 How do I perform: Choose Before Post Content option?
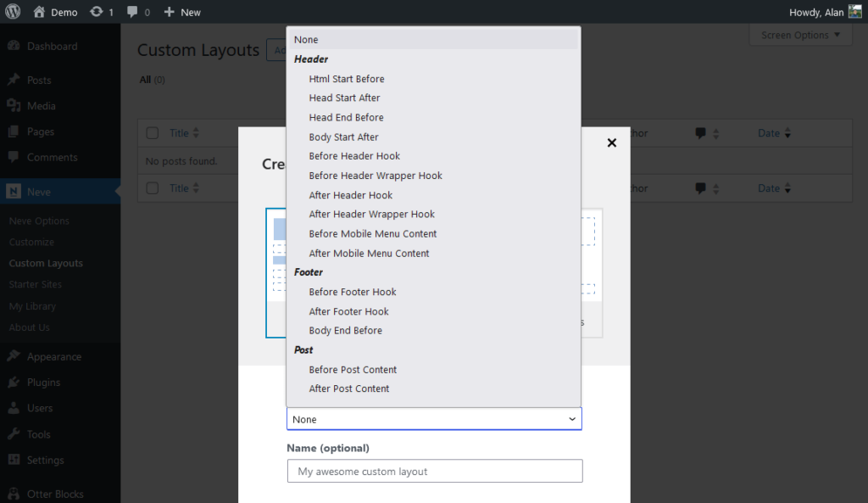pyautogui.click(x=433, y=370)
